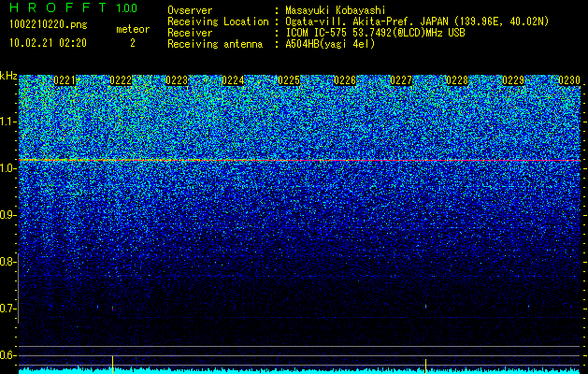The width and height of the screenshot is (588, 374).
Task: Click the Receiver field label
Action: click(x=190, y=33)
